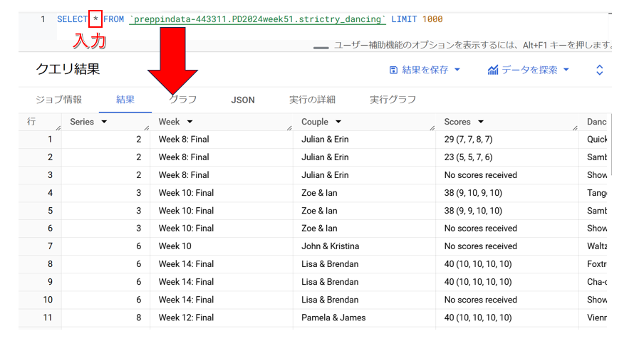Click 'Julian & Erin' in row 1
Viewport: 644px width, 351px height.
click(325, 140)
